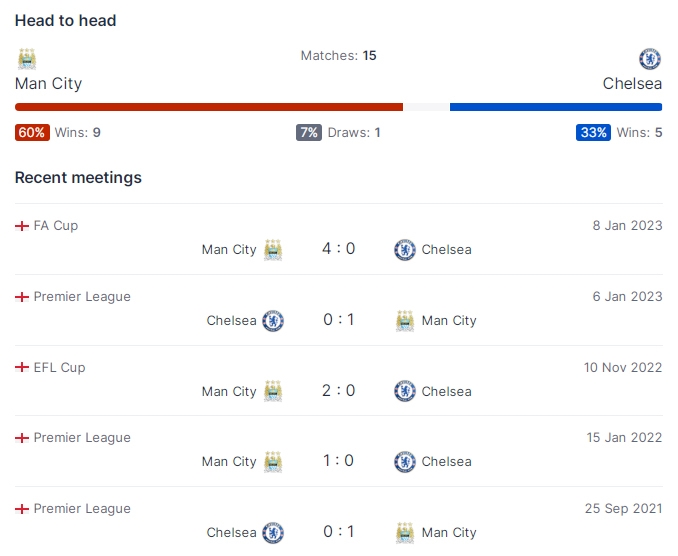This screenshot has width=678, height=556.
Task: Click the Man City crest in head-to-head header
Action: [27, 59]
